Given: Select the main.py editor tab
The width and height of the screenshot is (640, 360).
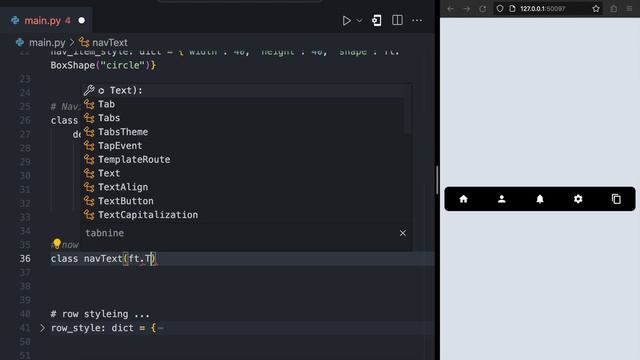Looking at the screenshot, I should pyautogui.click(x=46, y=20).
